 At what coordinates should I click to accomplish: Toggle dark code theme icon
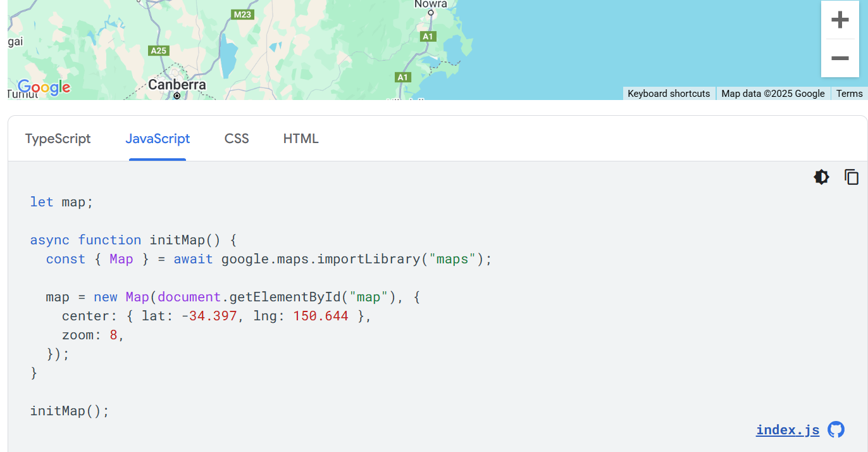[x=821, y=177]
